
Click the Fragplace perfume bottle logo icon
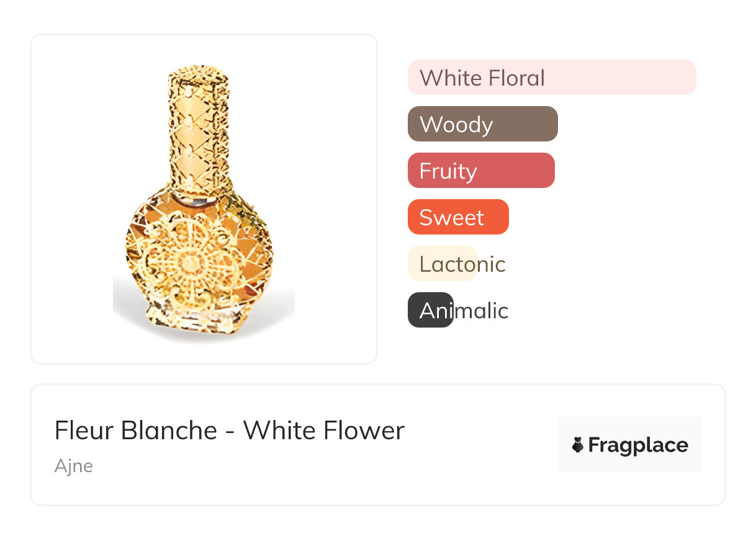pos(577,445)
